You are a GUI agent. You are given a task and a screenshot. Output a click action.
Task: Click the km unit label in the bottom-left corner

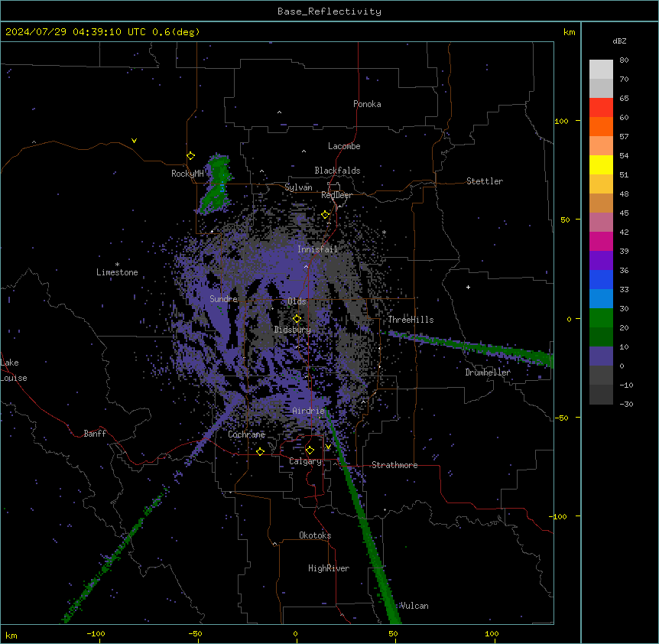pyautogui.click(x=11, y=635)
